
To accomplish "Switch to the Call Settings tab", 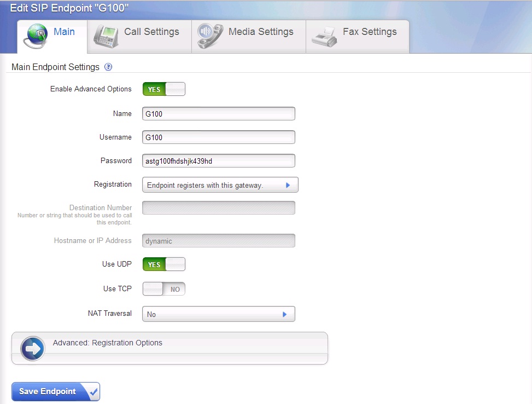I will coord(151,32).
